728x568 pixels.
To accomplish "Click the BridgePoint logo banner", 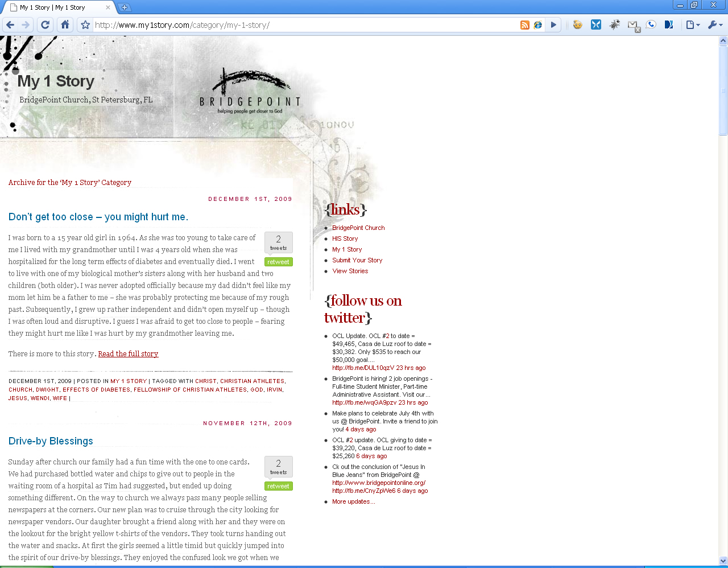I will click(250, 91).
